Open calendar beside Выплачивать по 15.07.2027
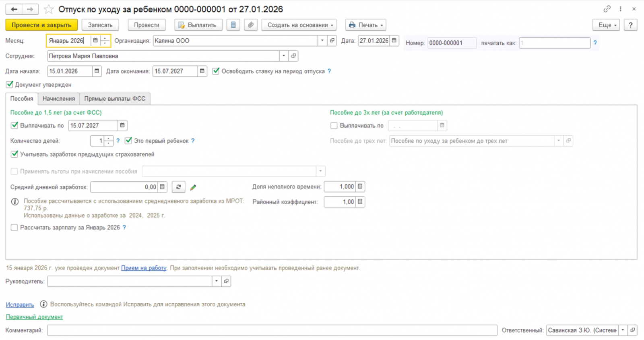 tap(122, 126)
